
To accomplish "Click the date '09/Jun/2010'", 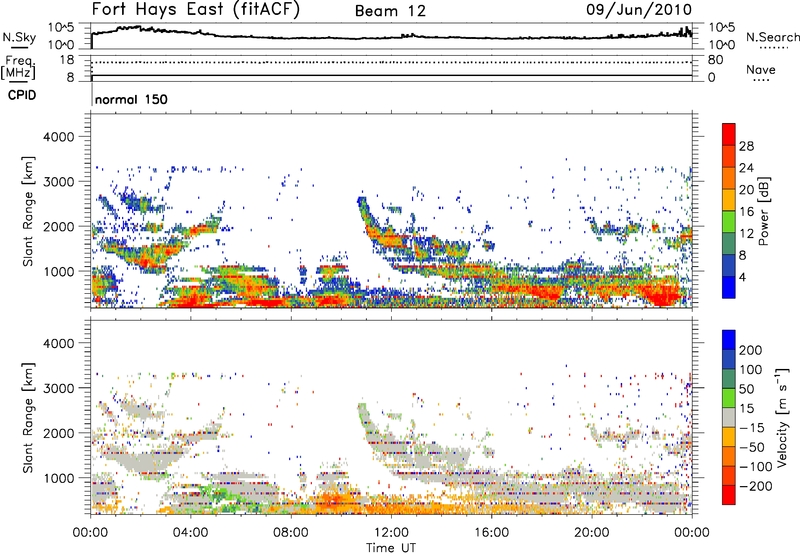I will tap(639, 10).
